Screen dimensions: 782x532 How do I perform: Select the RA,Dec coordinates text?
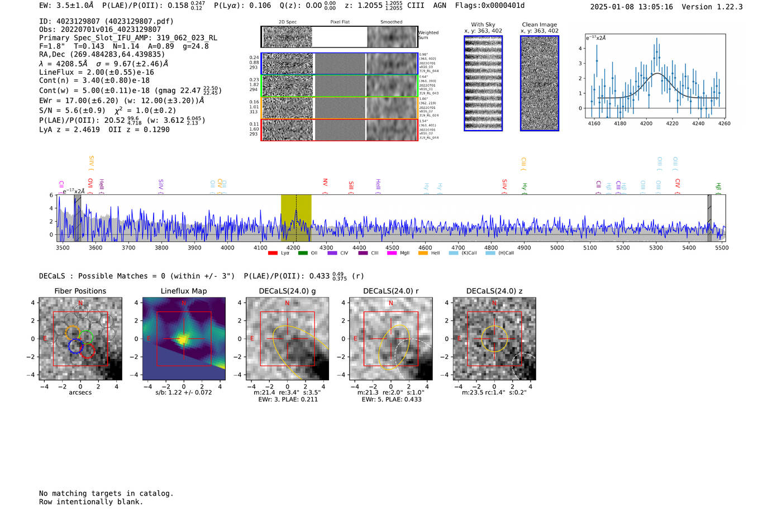pos(102,55)
